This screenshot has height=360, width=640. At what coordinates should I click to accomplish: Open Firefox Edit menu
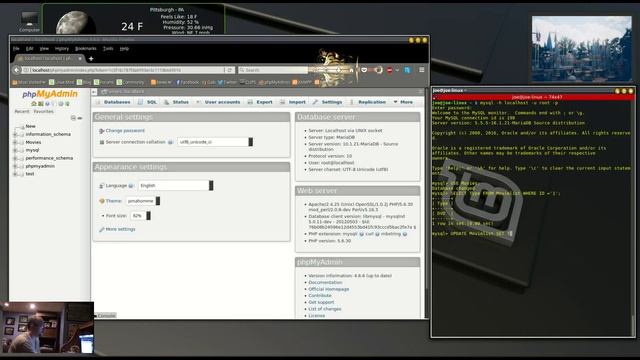[29, 49]
